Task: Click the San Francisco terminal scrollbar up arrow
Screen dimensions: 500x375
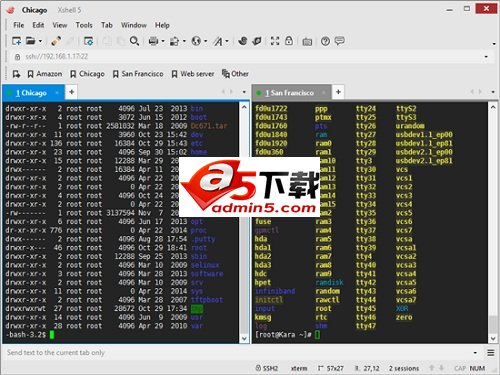Action: pos(493,107)
